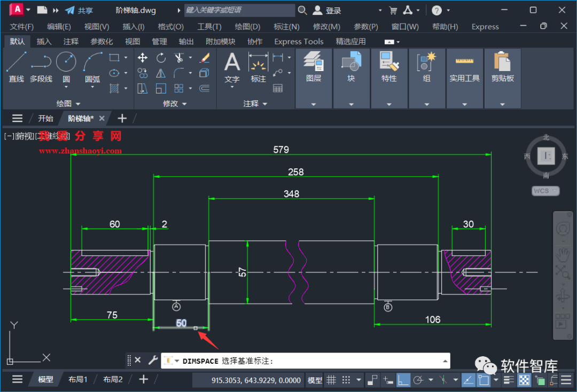
Task: Open the Circle tool dropdown arrow
Action: click(66, 87)
